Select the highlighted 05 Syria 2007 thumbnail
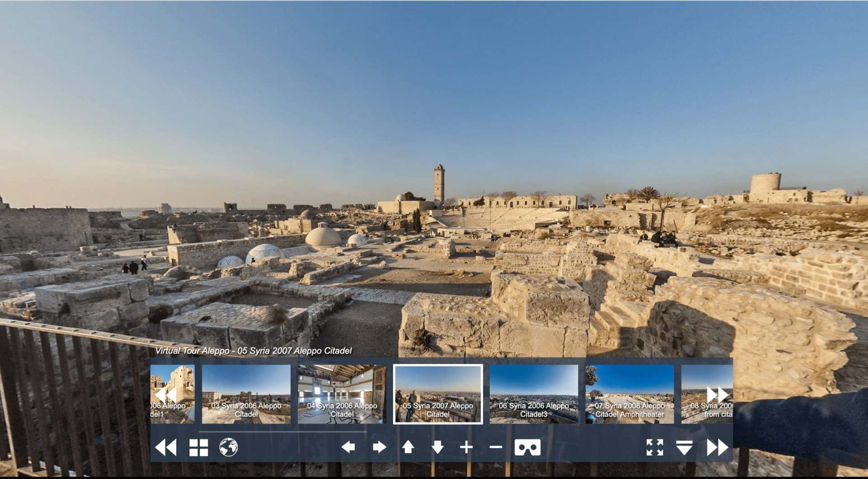Viewport: 868px width, 479px height. tap(438, 394)
